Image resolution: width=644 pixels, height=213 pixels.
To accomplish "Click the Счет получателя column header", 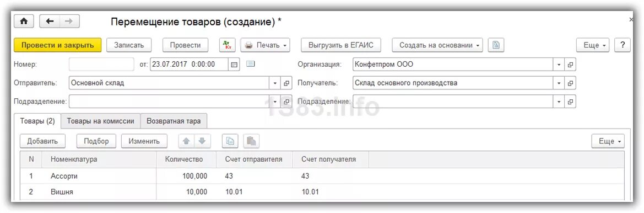I will point(331,159).
